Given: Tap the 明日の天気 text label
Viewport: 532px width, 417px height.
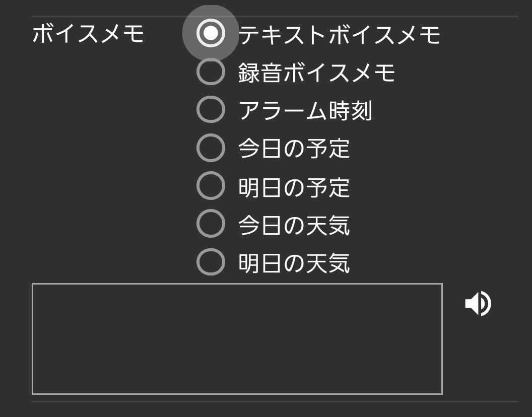Looking at the screenshot, I should point(294,263).
